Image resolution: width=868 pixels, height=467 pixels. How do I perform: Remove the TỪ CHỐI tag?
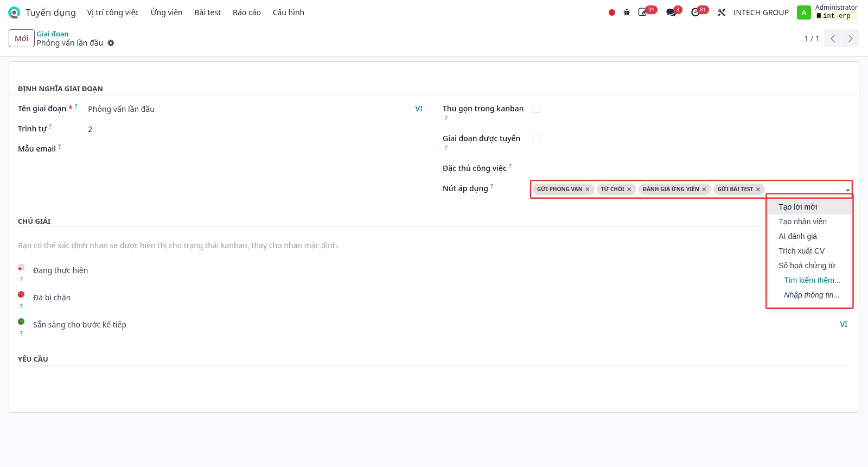[629, 190]
